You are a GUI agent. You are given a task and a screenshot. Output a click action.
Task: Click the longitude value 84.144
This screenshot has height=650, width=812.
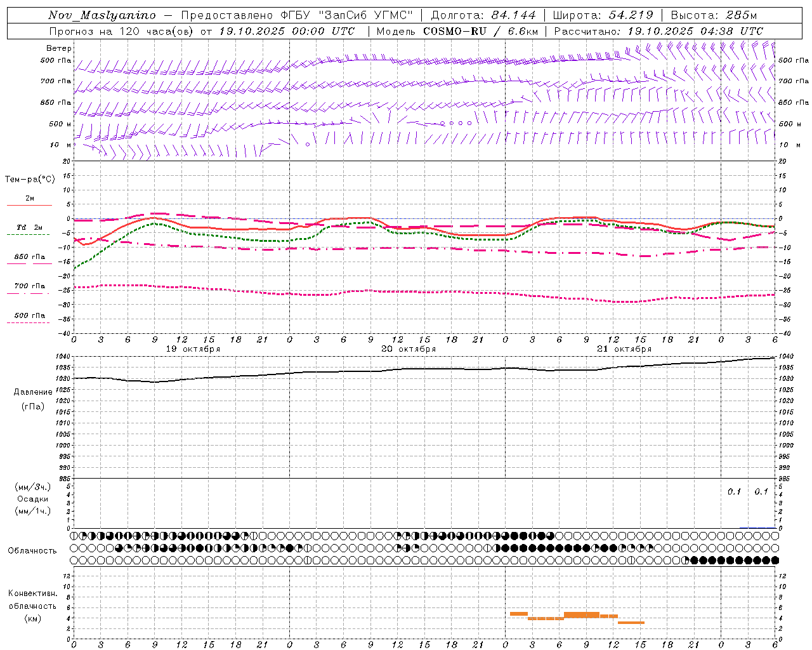tap(513, 15)
